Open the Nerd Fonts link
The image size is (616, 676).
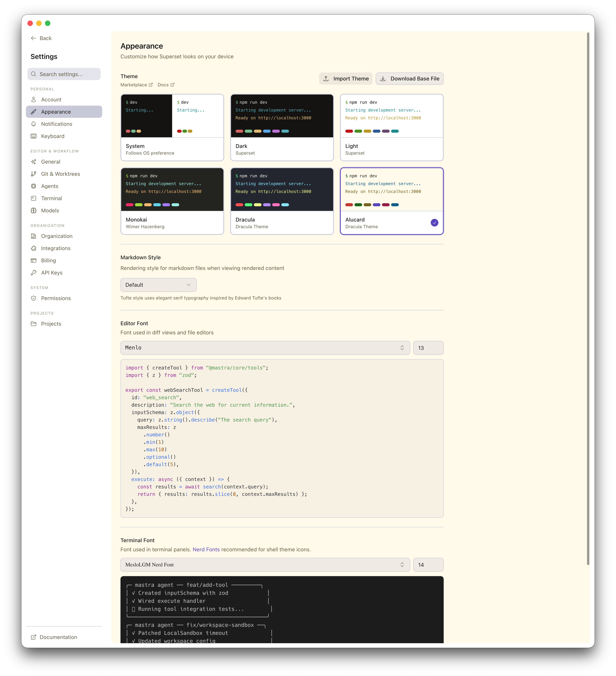(206, 549)
